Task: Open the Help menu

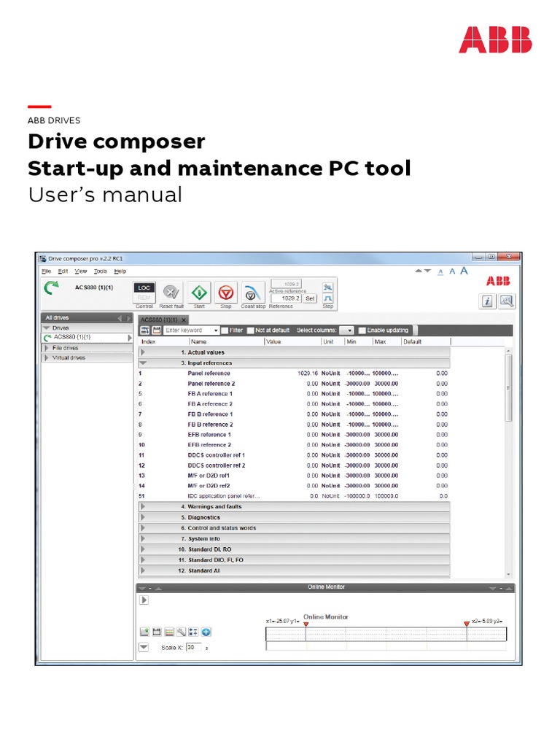Action: pos(120,271)
